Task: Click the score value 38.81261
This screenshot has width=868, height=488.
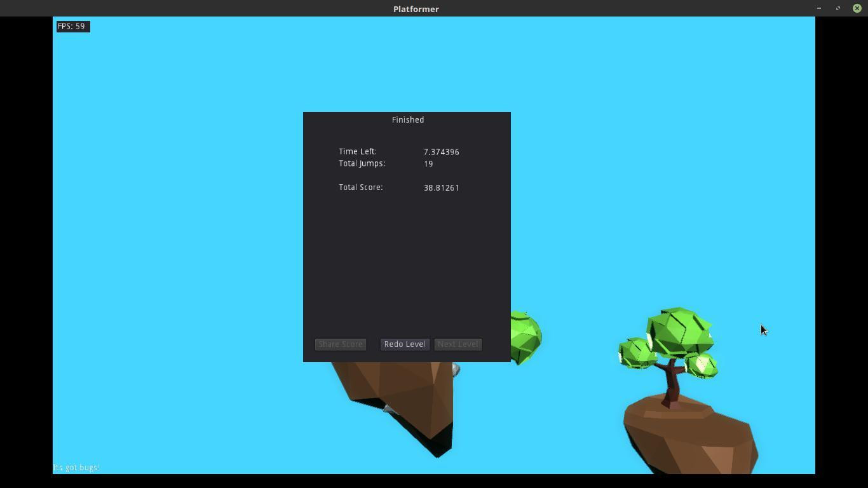Action: click(x=442, y=187)
